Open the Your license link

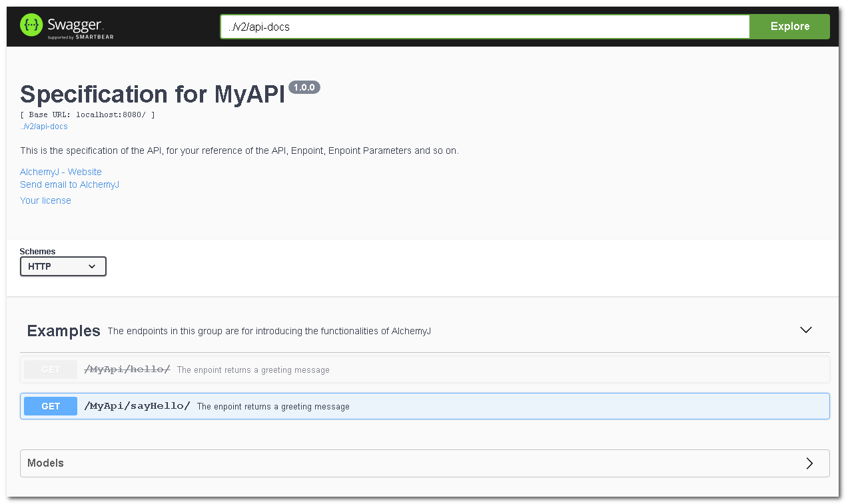click(x=45, y=200)
